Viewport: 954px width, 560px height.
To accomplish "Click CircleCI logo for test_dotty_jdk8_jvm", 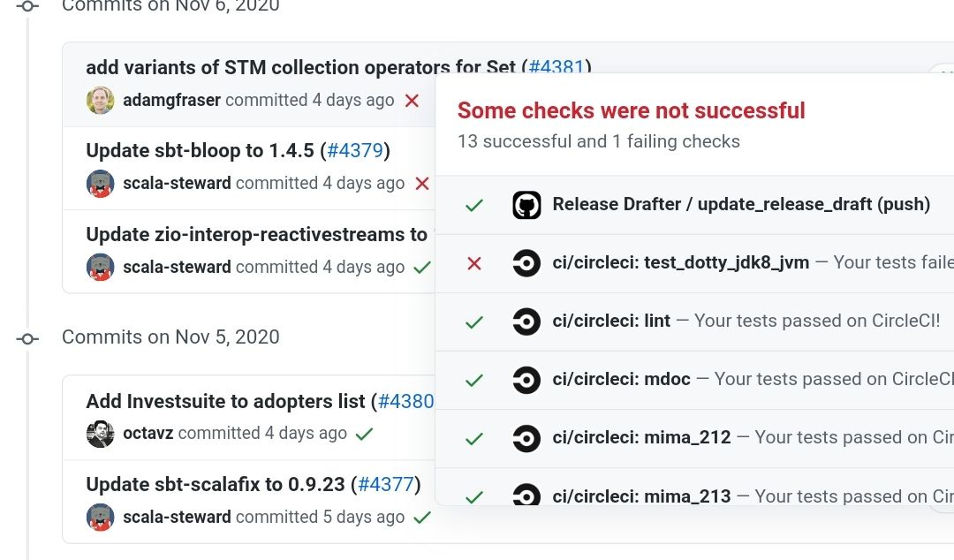I will pyautogui.click(x=526, y=263).
